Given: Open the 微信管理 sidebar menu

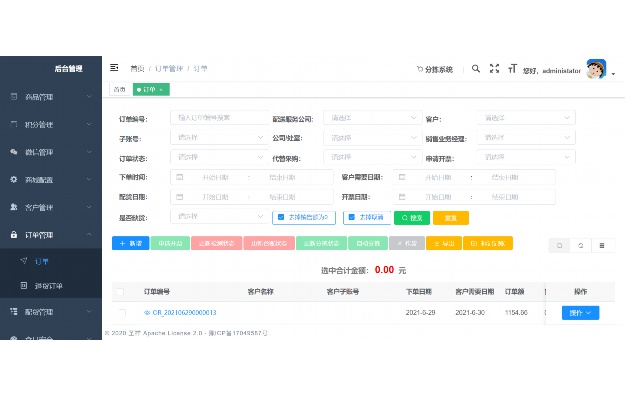Looking at the screenshot, I should coord(51,152).
